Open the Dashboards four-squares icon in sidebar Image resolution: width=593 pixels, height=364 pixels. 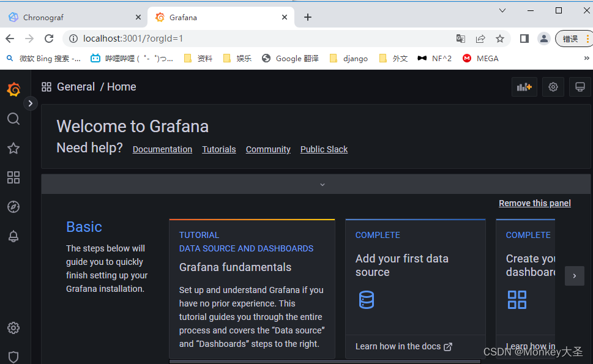click(13, 177)
